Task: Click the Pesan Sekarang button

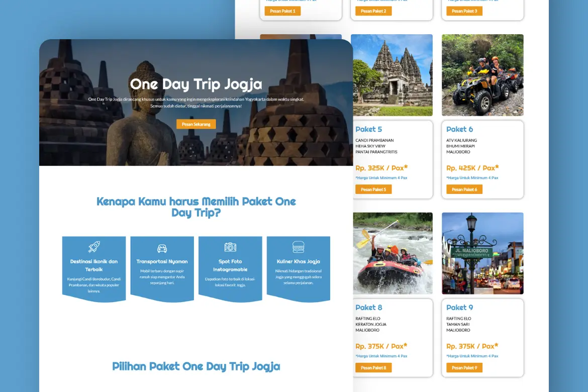Action: click(196, 124)
